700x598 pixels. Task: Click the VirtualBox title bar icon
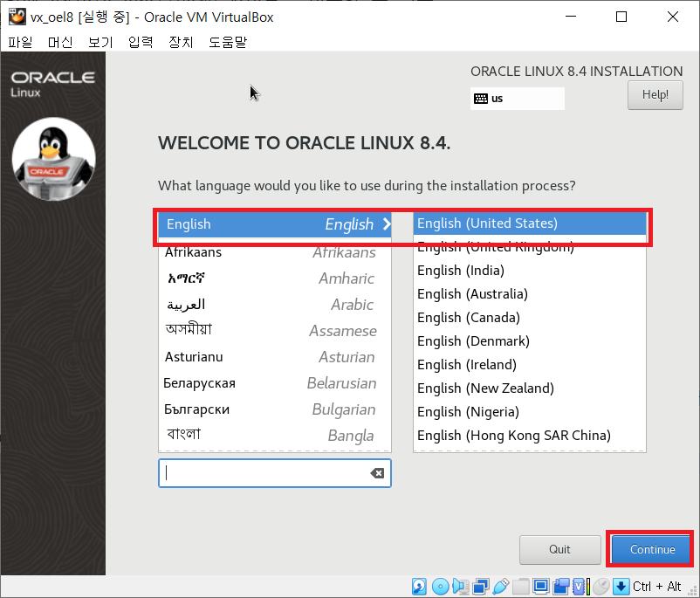click(17, 17)
